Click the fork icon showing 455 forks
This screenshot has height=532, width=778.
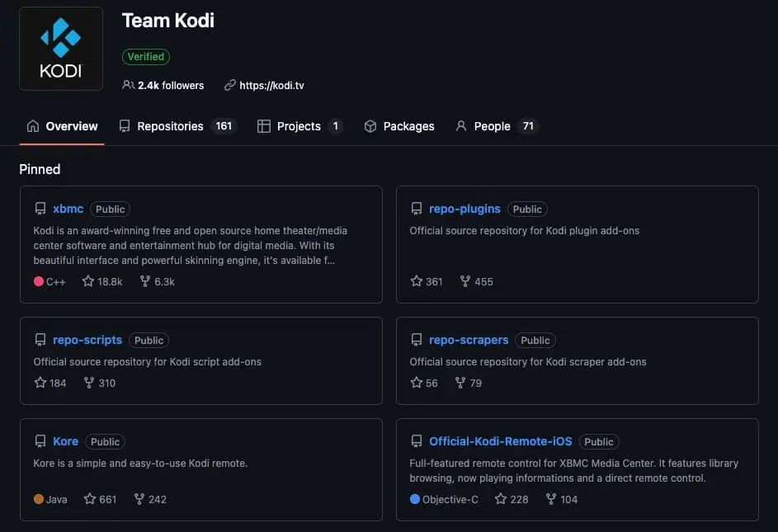click(x=465, y=281)
